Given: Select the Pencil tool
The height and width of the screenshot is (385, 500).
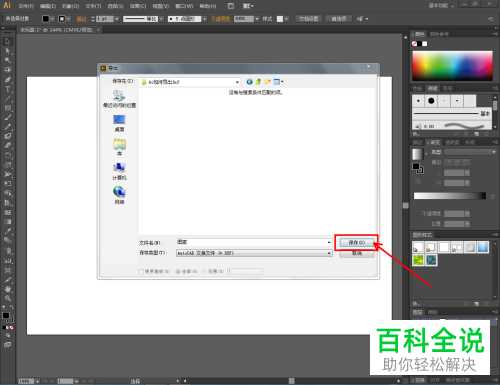Looking at the screenshot, I should 7,127.
